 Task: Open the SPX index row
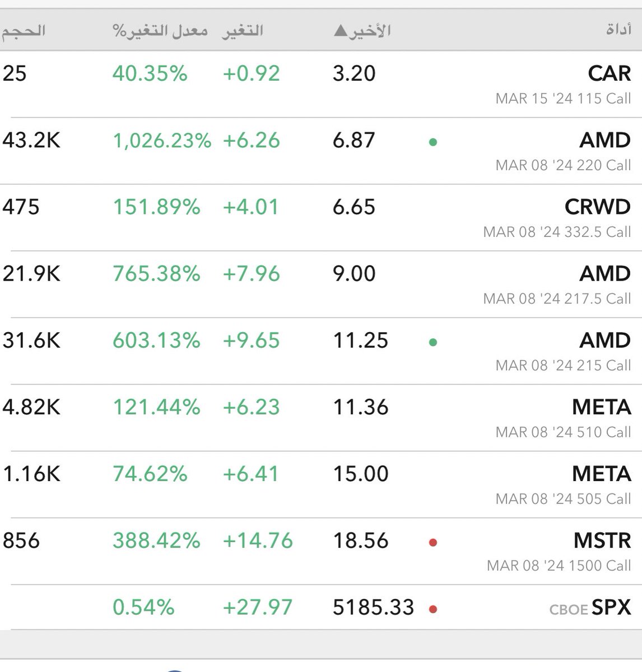[x=321, y=608]
